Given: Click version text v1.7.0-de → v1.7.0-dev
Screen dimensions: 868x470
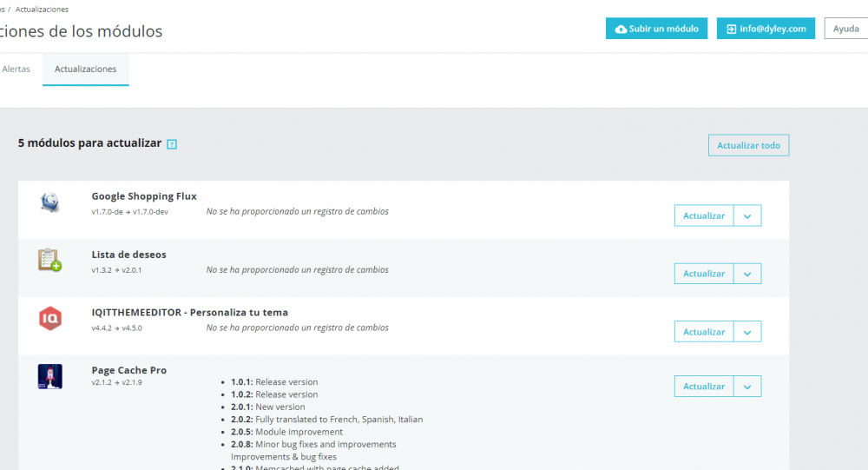Looking at the screenshot, I should tap(129, 212).
